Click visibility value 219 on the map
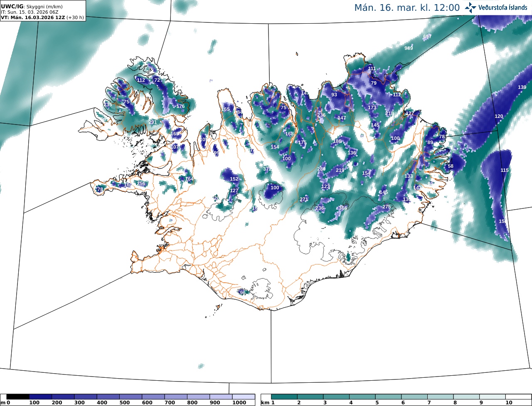532x406 pixels. click(340, 170)
